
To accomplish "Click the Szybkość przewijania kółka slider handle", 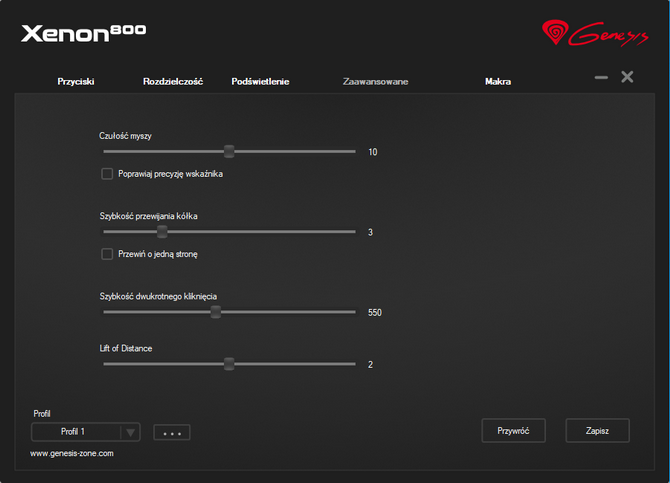I will click(162, 232).
